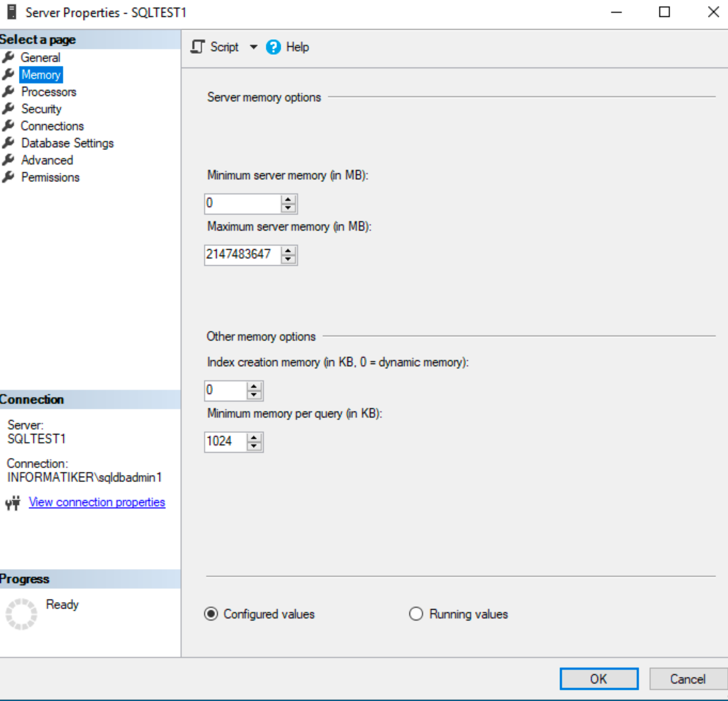Maximize the Server Properties window
The width and height of the screenshot is (728, 701).
click(664, 12)
